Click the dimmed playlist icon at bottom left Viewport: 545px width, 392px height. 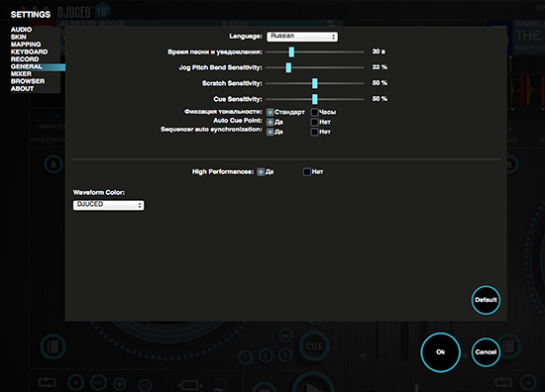(x=53, y=346)
